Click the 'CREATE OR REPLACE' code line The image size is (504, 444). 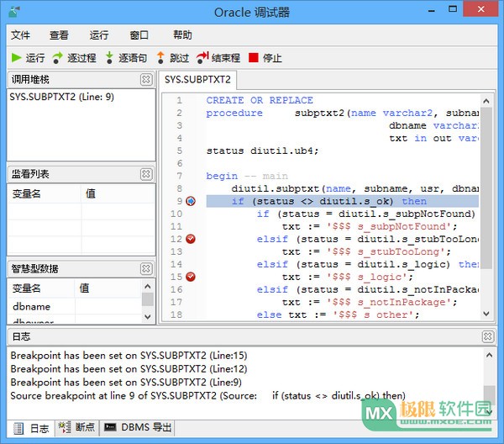(260, 100)
